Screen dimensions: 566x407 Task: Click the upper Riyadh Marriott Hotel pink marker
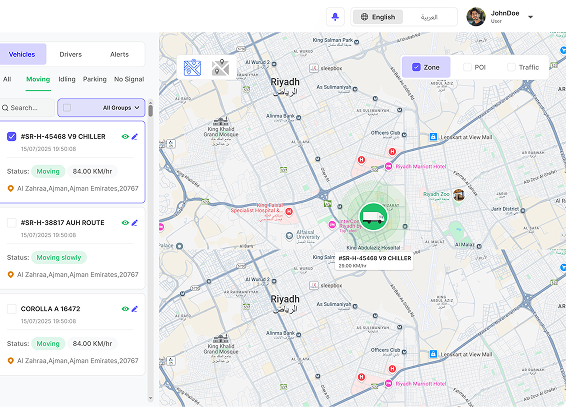coord(388,166)
